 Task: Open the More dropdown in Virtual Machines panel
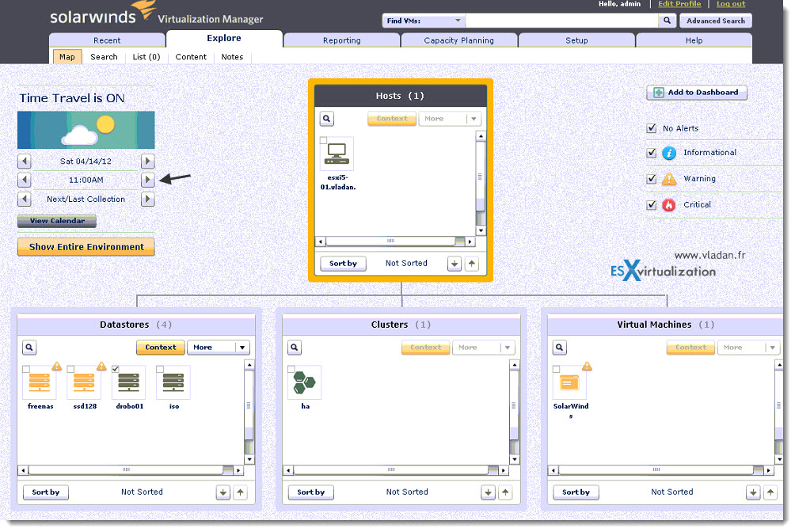pyautogui.click(x=748, y=348)
